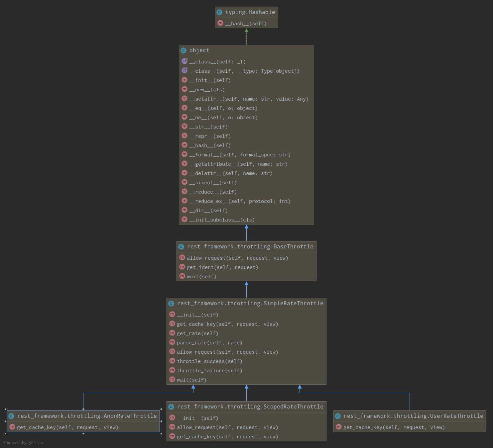493x448 pixels.
Task: Select the rest_framework.throttling.BaseThrottle title
Action: point(250,247)
